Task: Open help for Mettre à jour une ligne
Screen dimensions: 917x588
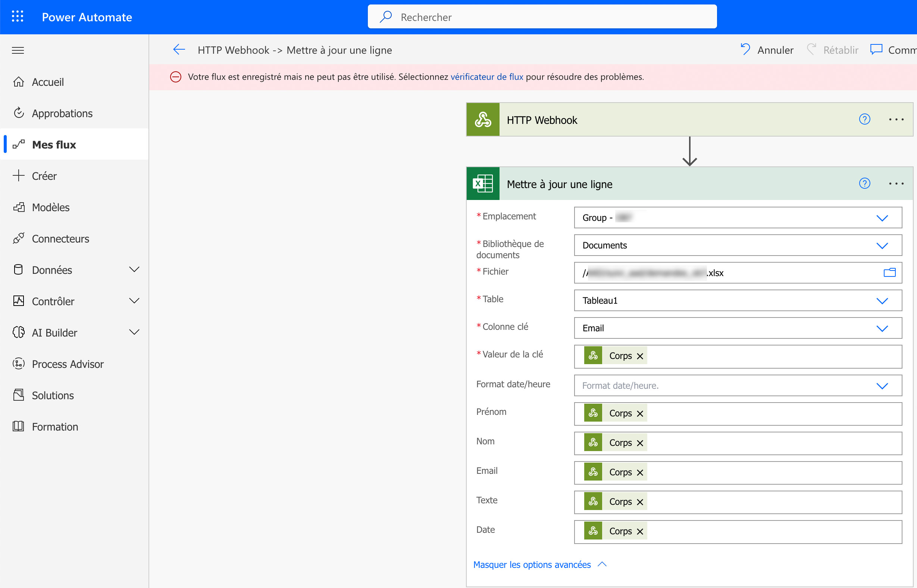Action: click(x=864, y=184)
